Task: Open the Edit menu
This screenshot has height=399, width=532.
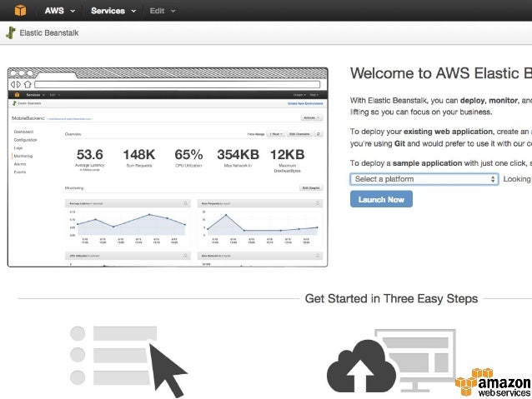Action: point(163,11)
